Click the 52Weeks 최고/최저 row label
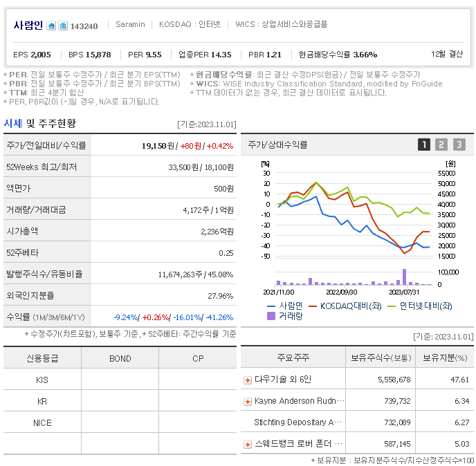Image resolution: width=476 pixels, height=466 pixels. (x=42, y=167)
